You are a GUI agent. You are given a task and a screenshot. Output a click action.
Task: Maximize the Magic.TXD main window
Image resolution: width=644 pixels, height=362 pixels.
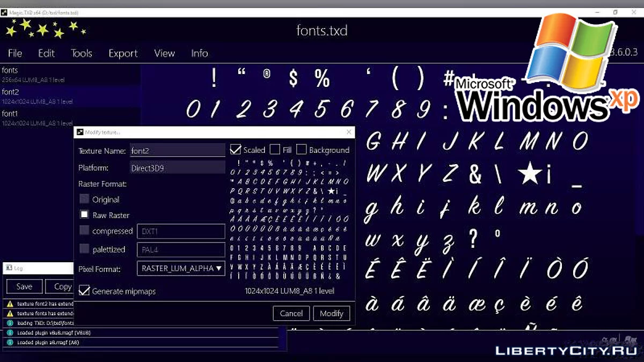(616, 12)
